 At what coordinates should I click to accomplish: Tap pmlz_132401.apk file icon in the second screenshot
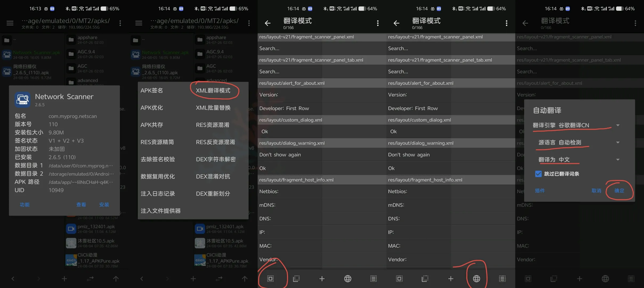(200, 229)
